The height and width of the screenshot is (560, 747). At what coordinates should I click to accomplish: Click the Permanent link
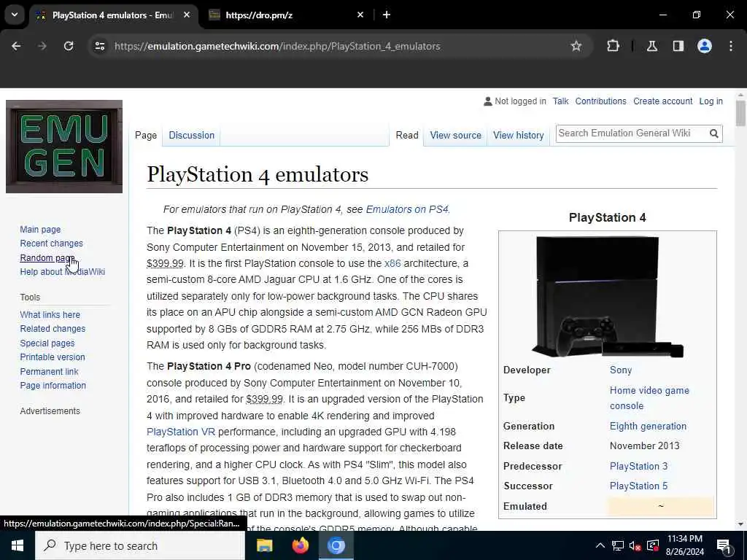point(49,372)
